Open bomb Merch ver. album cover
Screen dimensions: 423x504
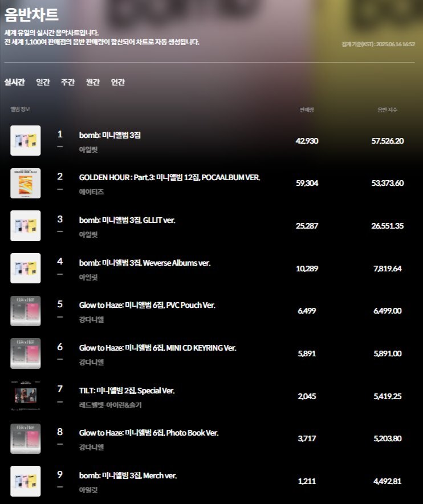coord(26,481)
